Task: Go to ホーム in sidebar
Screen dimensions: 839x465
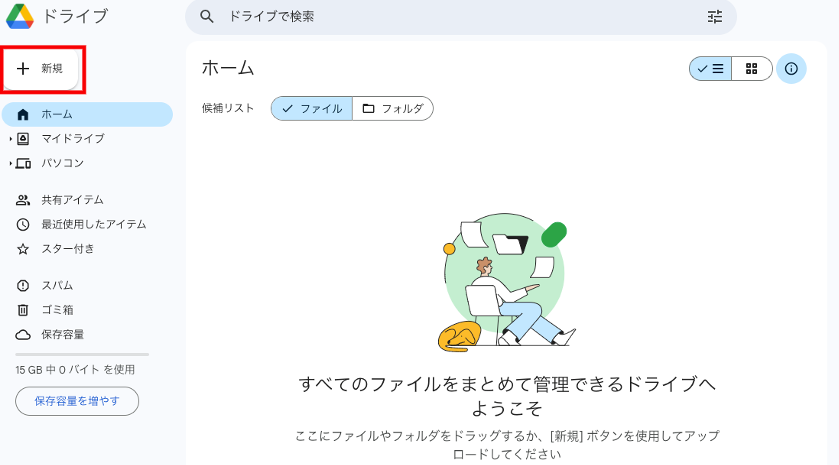Action: click(87, 115)
